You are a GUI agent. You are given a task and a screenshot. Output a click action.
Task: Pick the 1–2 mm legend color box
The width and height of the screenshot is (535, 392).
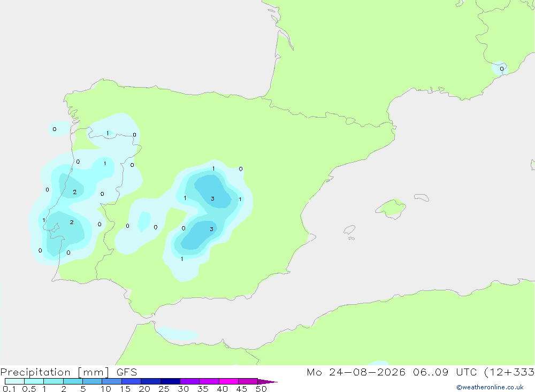click(53, 381)
